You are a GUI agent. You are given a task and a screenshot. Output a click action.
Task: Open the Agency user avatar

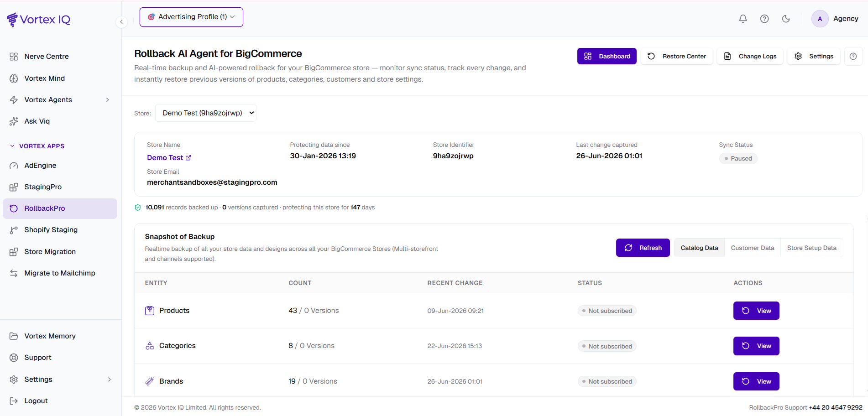(820, 19)
